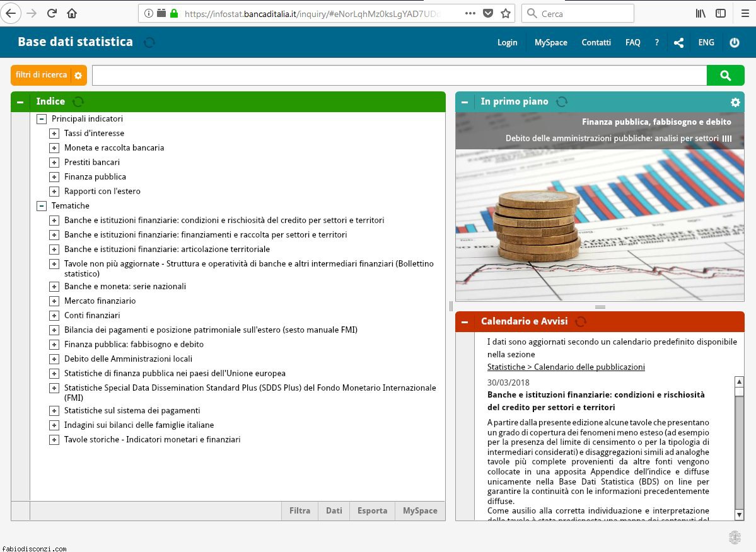Select Statistiche di finanza pubblica nei paesi dell'Unione europea
This screenshot has width=756, height=552.
[175, 373]
